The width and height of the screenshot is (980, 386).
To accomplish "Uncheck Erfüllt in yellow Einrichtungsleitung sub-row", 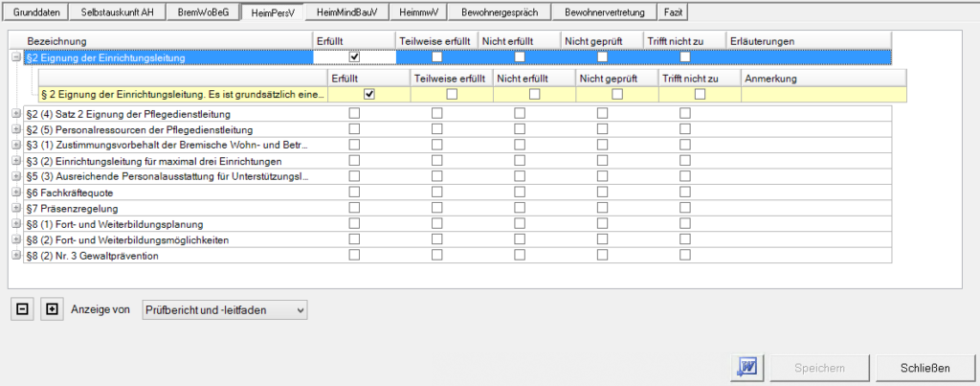I will [369, 94].
